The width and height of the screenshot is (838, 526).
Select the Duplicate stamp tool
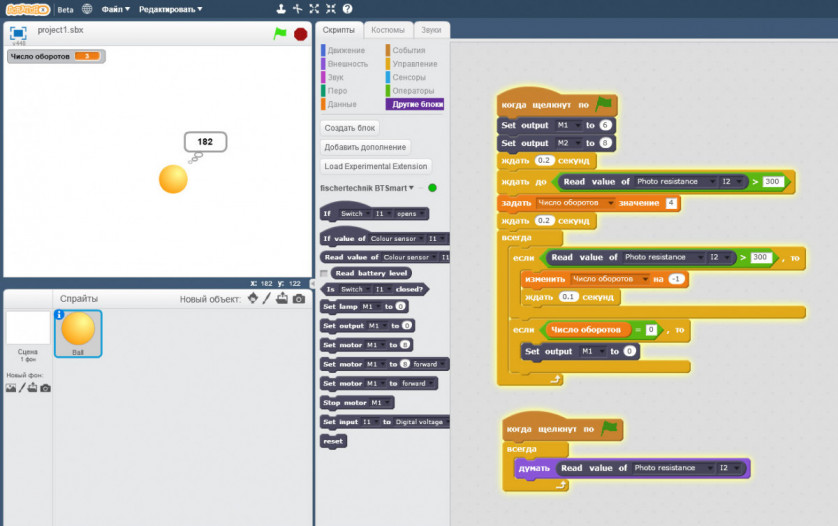pos(281,9)
